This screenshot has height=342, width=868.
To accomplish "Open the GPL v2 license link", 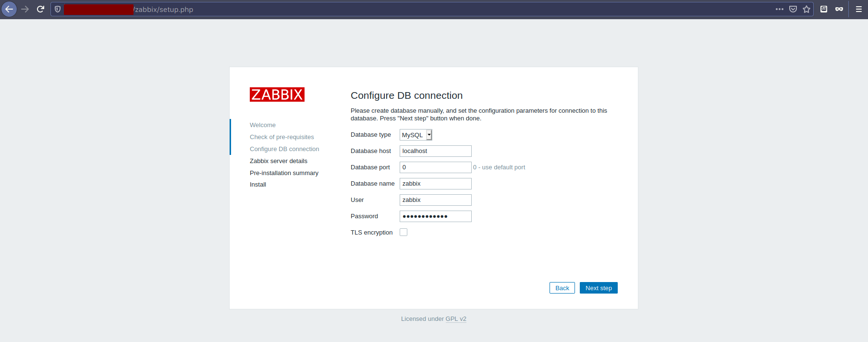I will (456, 319).
